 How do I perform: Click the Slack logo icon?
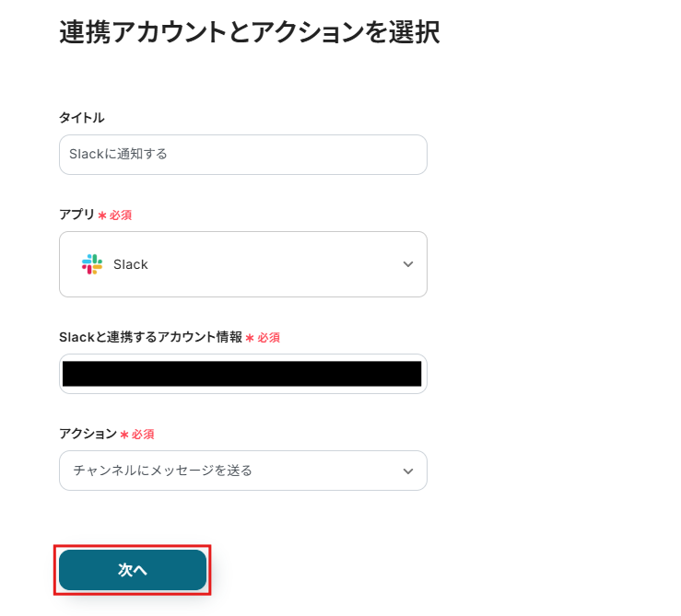[x=92, y=264]
